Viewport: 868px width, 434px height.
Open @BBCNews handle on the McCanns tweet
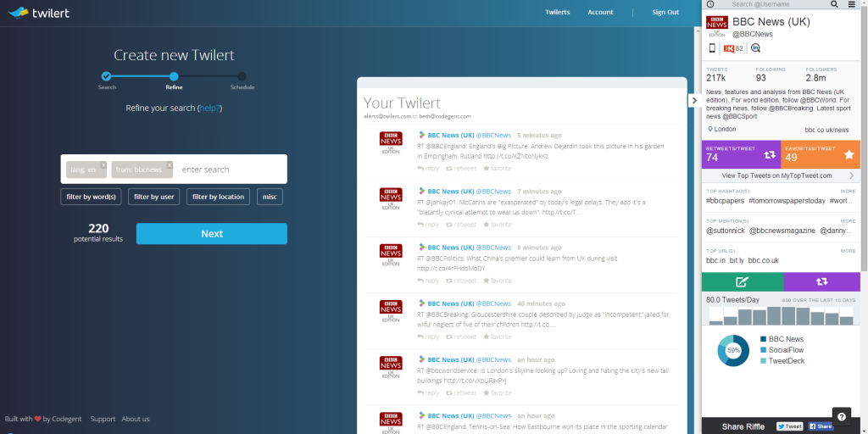pos(493,191)
